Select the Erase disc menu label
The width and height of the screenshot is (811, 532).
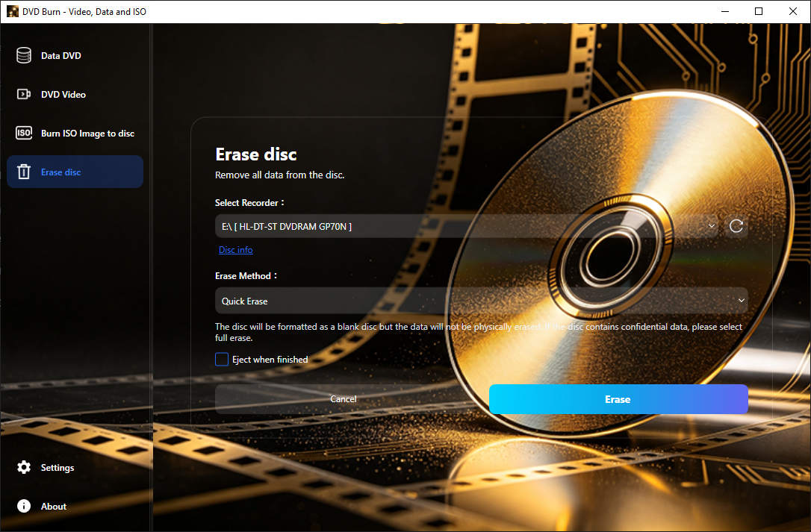60,172
